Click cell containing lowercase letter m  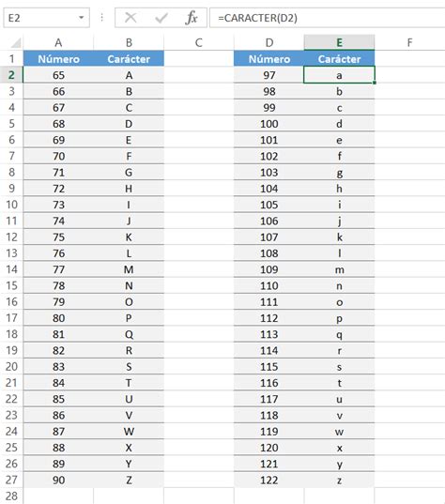click(x=339, y=269)
